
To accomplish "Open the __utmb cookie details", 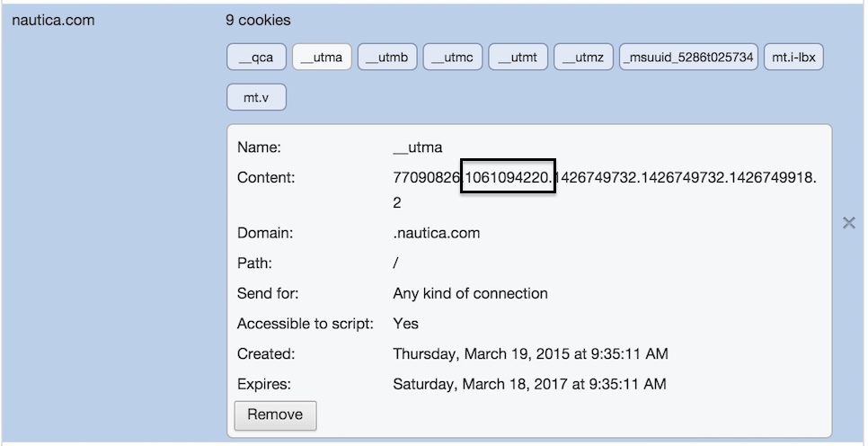I will pyautogui.click(x=387, y=57).
